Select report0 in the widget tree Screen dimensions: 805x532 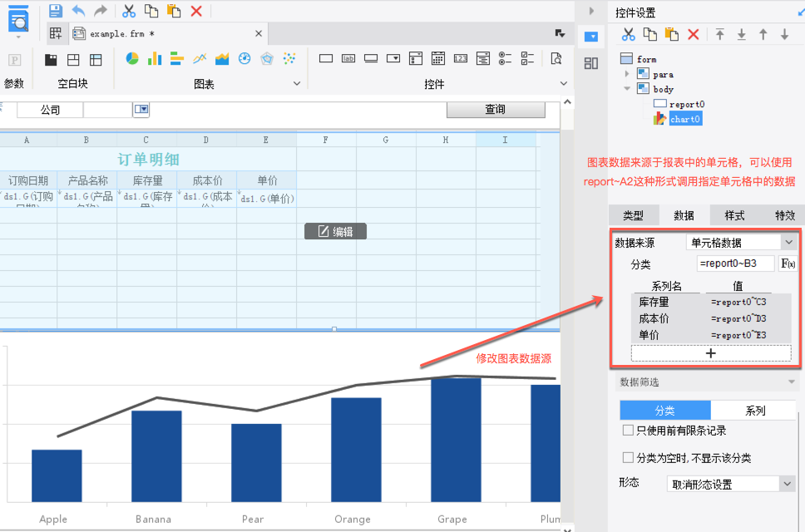(x=686, y=104)
